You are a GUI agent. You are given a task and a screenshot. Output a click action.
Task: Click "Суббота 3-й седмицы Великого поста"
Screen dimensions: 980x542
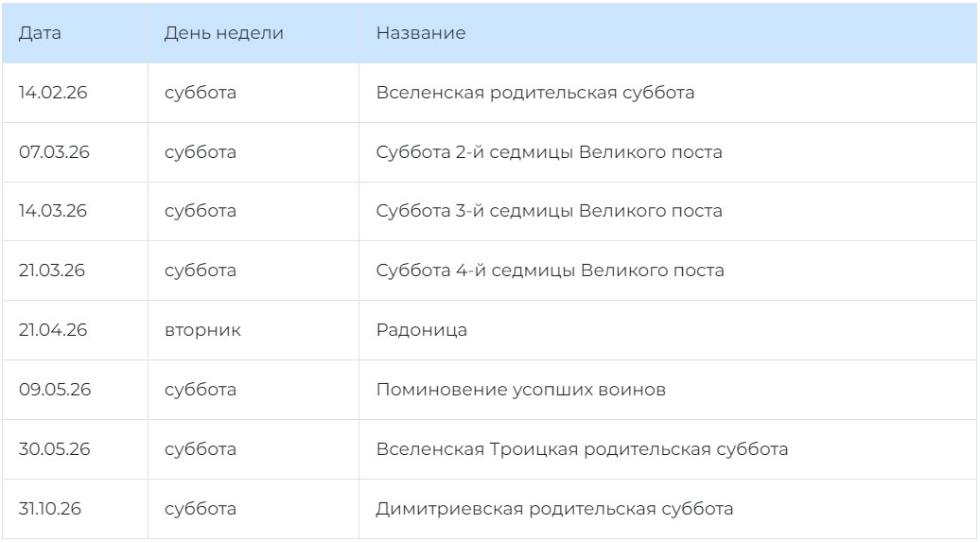click(550, 211)
